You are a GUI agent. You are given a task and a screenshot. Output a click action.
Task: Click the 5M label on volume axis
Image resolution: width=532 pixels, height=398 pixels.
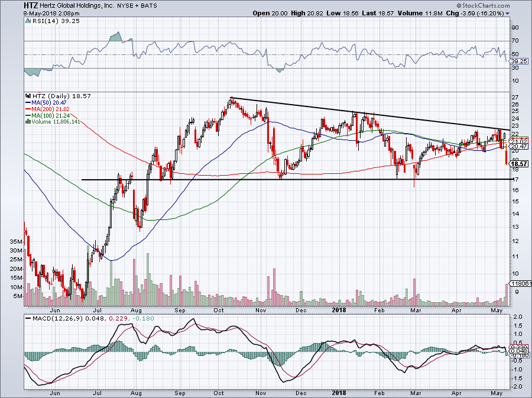(x=18, y=296)
